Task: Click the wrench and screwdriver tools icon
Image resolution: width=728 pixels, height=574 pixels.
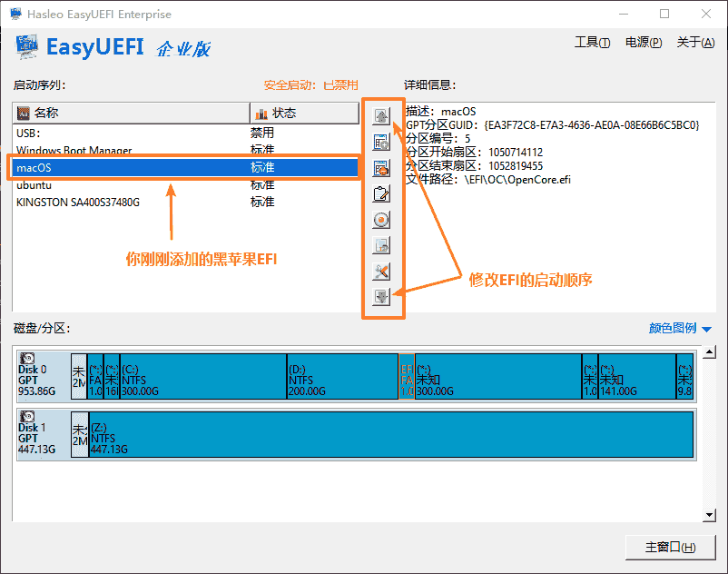Action: [382, 272]
